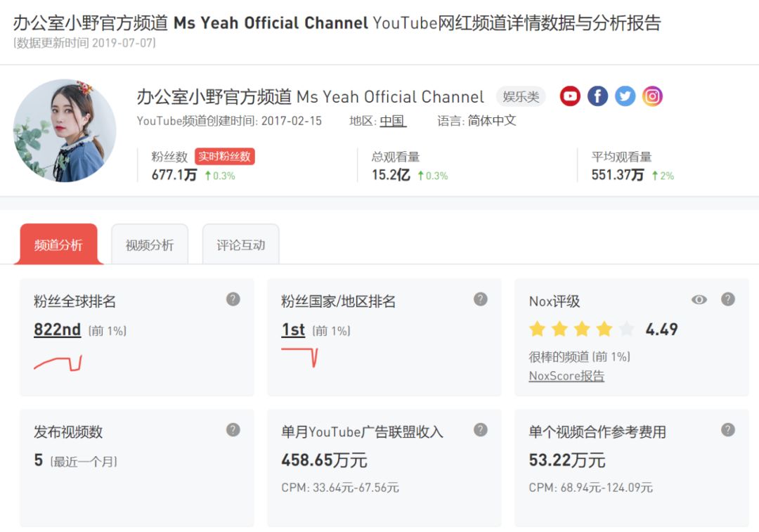Open the NoxScore报告 link
Viewport: 759px width, 532px height.
[x=566, y=376]
